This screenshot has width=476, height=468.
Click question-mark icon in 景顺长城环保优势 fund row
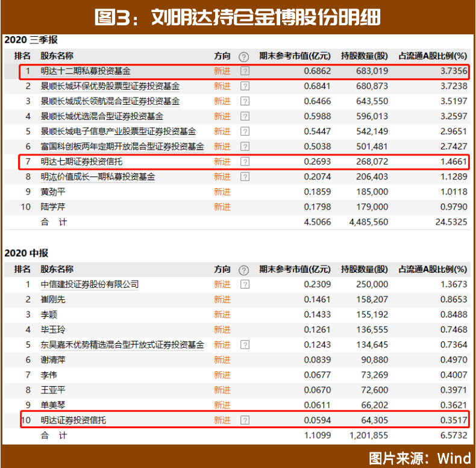click(x=245, y=86)
